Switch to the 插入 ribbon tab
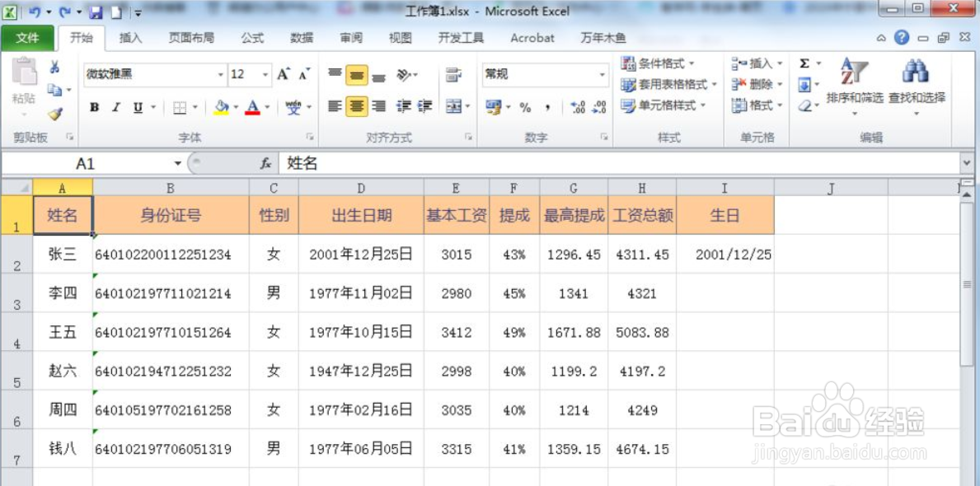980x486 pixels. click(x=131, y=37)
